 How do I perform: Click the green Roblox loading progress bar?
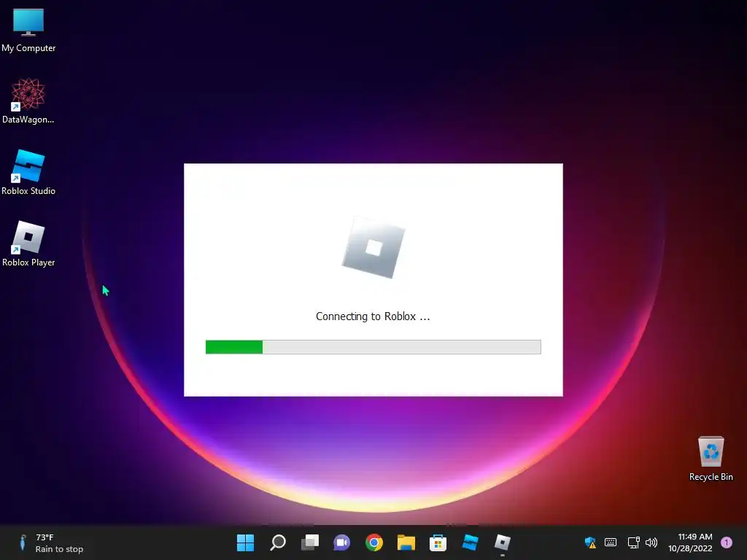[373, 346]
